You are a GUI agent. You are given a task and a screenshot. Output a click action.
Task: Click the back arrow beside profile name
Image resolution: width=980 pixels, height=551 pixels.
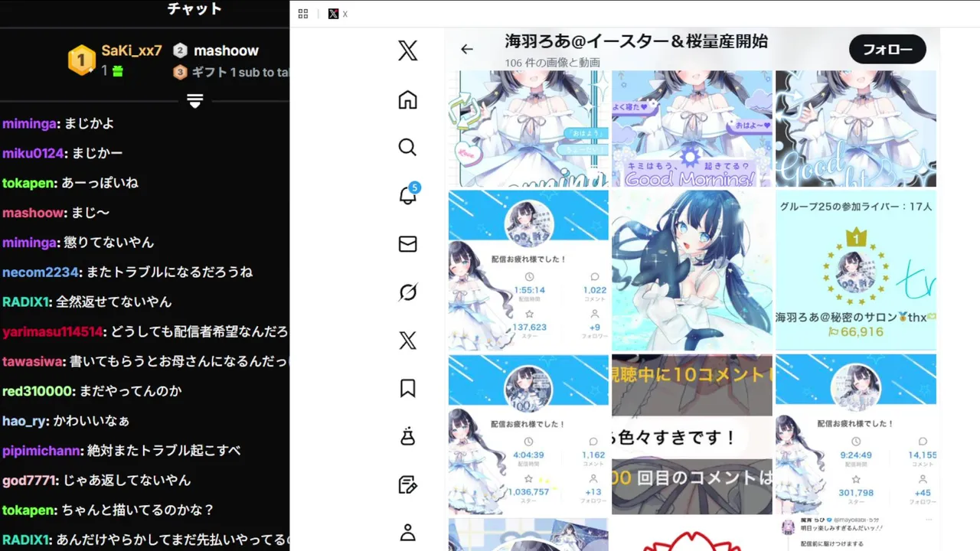[467, 49]
